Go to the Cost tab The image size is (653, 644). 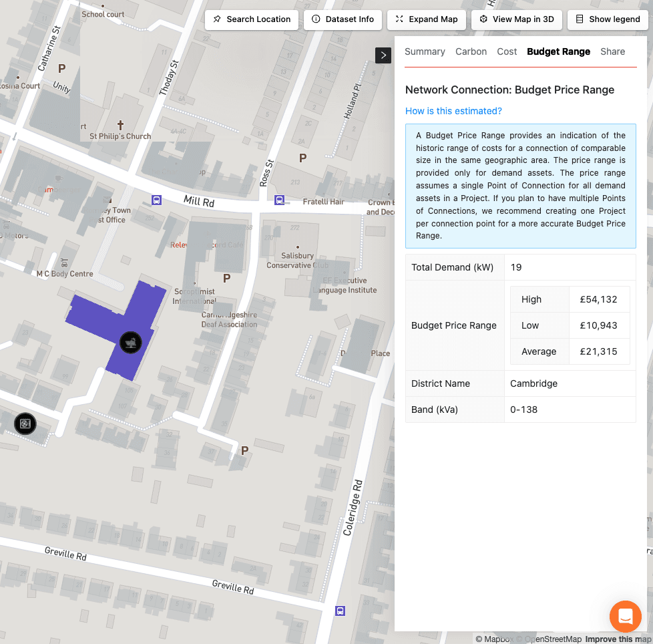click(x=507, y=51)
